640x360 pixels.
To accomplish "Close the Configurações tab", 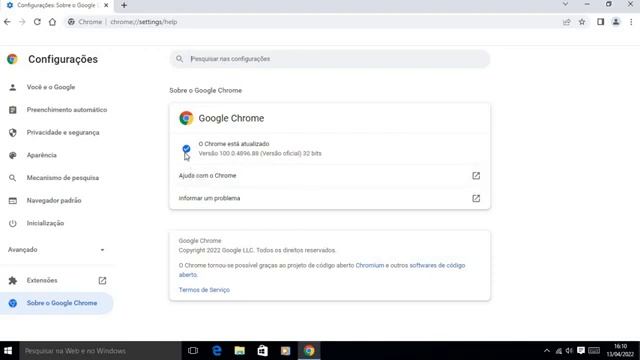I will pos(106,5).
